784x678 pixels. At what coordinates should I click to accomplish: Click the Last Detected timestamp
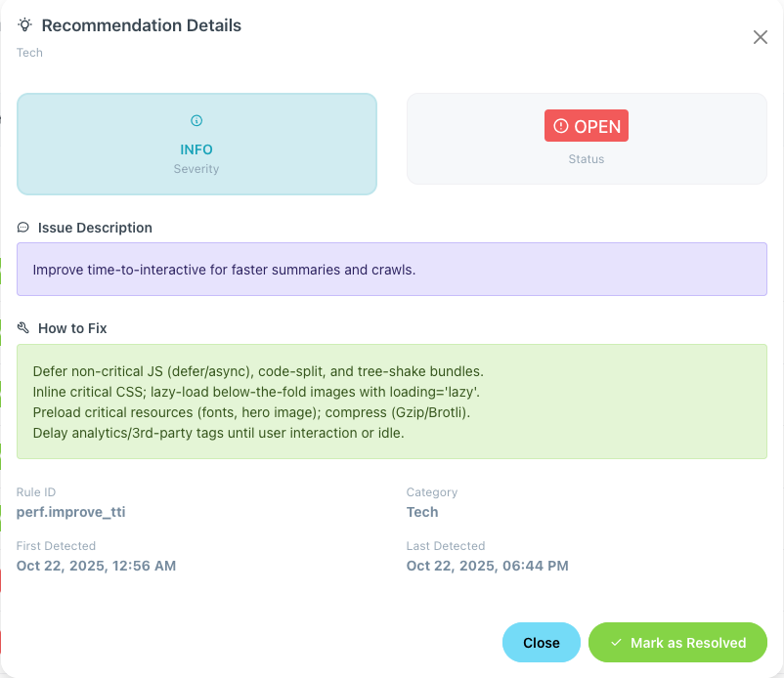(x=487, y=566)
